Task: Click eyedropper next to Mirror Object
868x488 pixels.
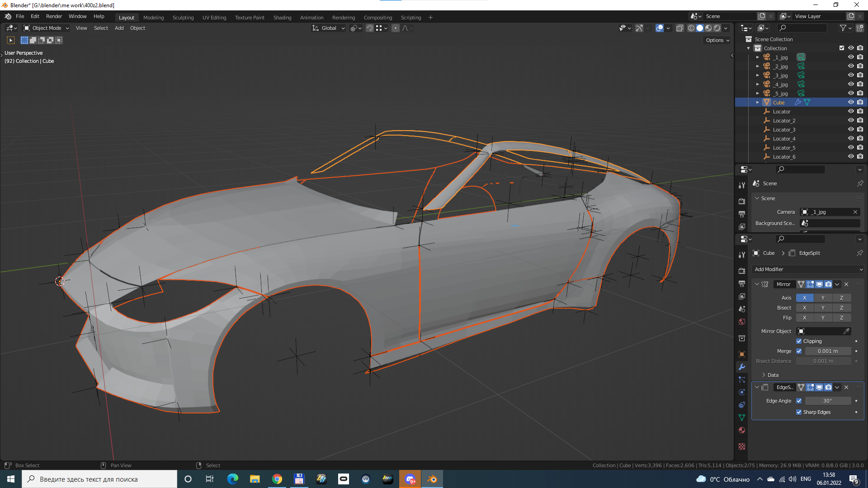Action: [846, 331]
